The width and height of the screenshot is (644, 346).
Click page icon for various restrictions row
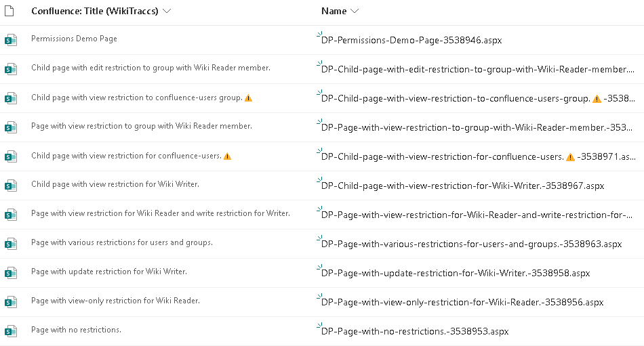pos(11,244)
